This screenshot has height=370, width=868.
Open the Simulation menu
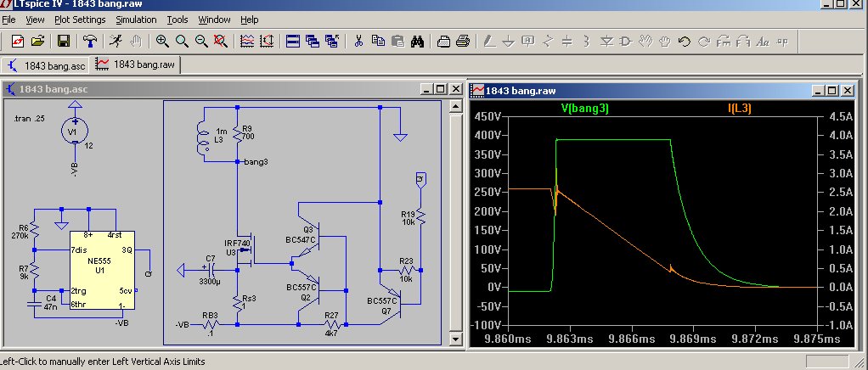[x=136, y=19]
